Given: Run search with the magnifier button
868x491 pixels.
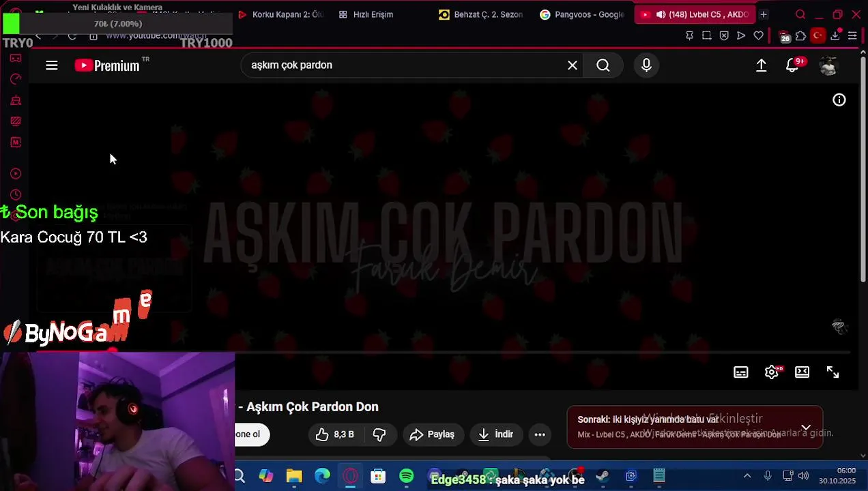Looking at the screenshot, I should click(x=603, y=65).
